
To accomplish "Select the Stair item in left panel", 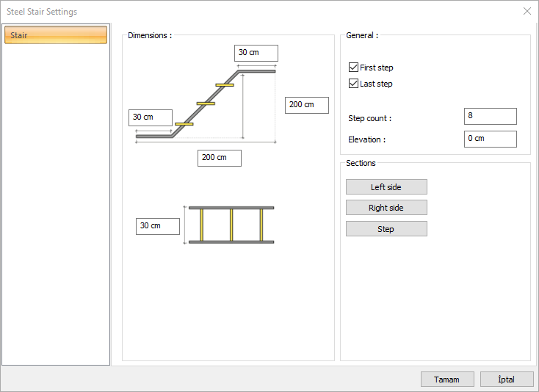I will [56, 35].
